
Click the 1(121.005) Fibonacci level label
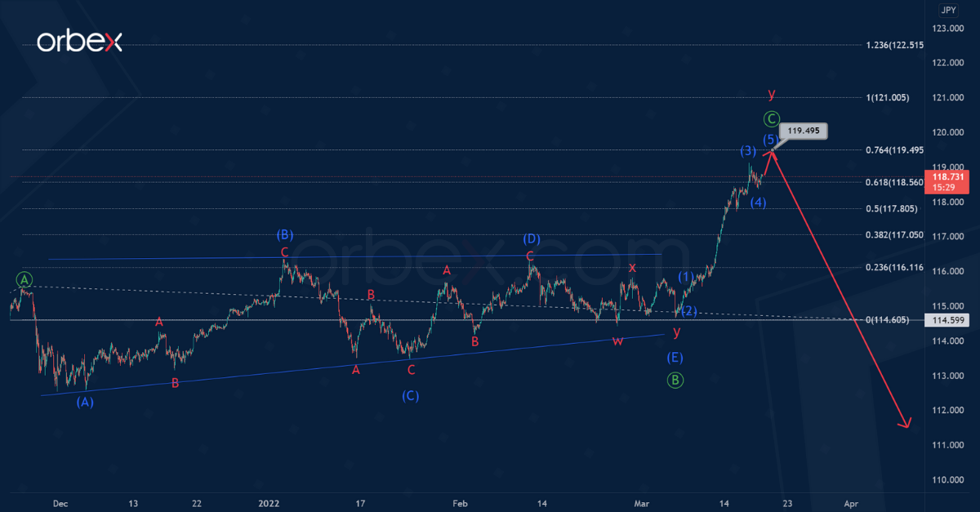pyautogui.click(x=888, y=97)
